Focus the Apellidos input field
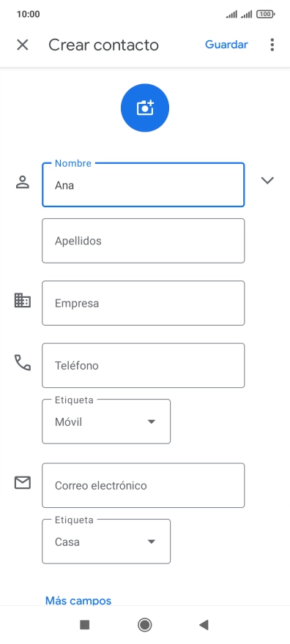The image size is (290, 644). pyautogui.click(x=144, y=241)
